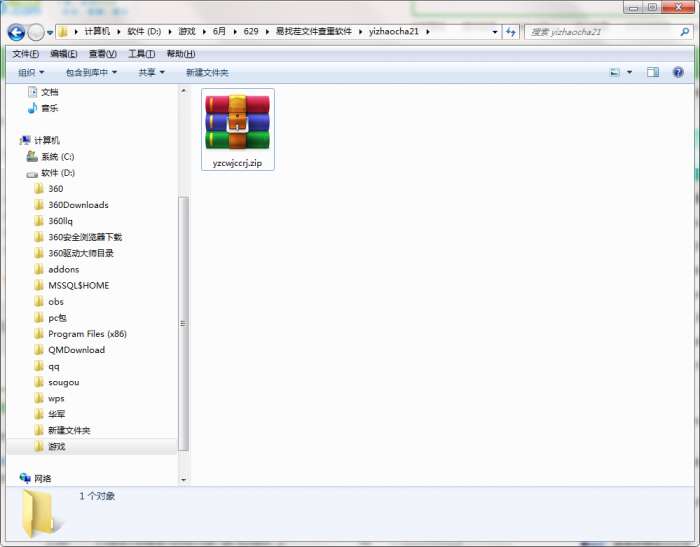Open the yzcwjccrj.zip archive file

pyautogui.click(x=237, y=128)
